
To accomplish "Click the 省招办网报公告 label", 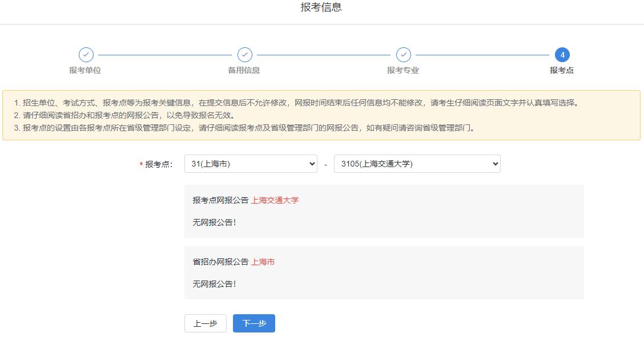I will click(x=220, y=262).
